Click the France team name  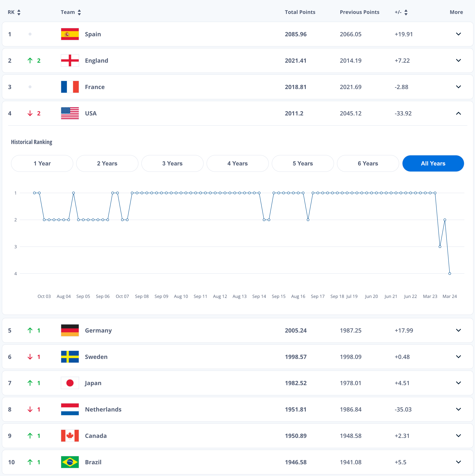[95, 87]
